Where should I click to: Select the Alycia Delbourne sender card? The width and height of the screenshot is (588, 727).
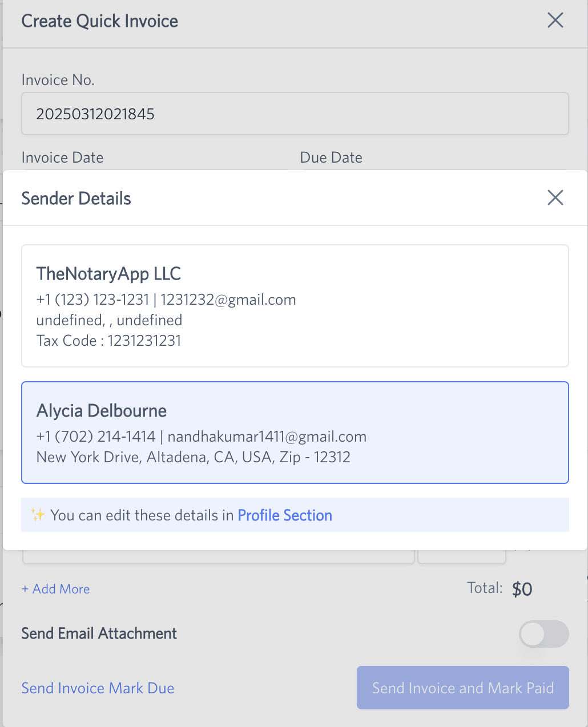point(295,432)
